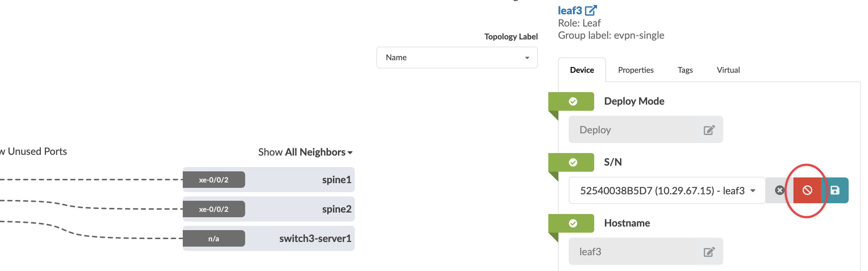Screen dimensions: 868x271
Task: Edit the Hostname leaf3 field
Action: coord(709,252)
